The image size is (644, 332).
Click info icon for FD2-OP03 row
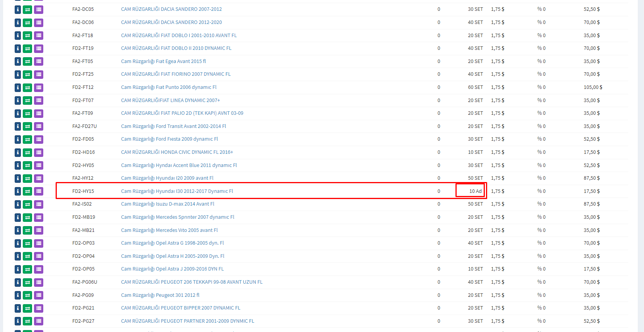tap(18, 243)
